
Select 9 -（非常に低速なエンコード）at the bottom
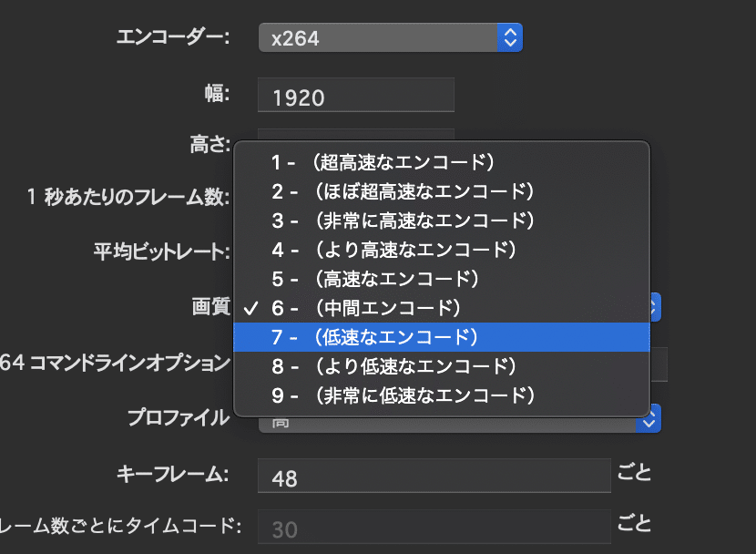coord(392,395)
